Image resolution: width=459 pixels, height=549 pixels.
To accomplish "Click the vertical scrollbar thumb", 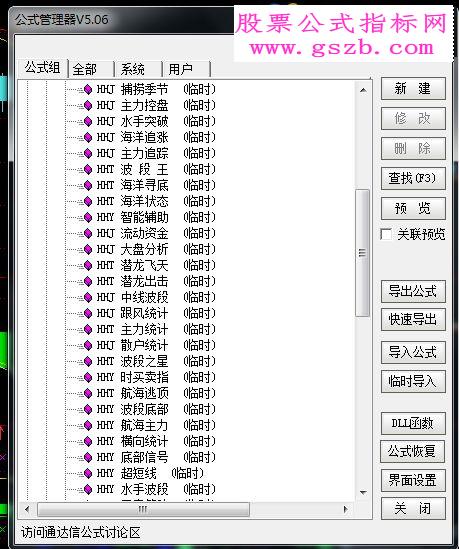I will 362,253.
